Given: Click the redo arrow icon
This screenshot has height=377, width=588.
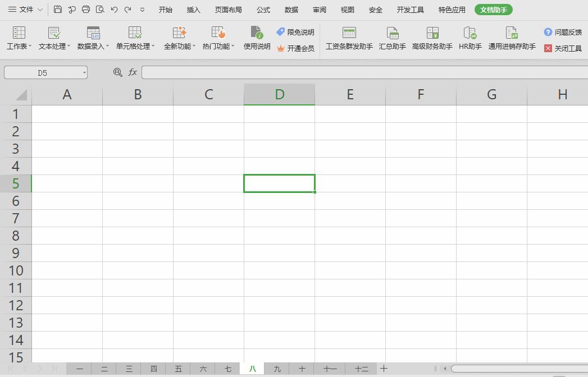Looking at the screenshot, I should click(x=128, y=10).
